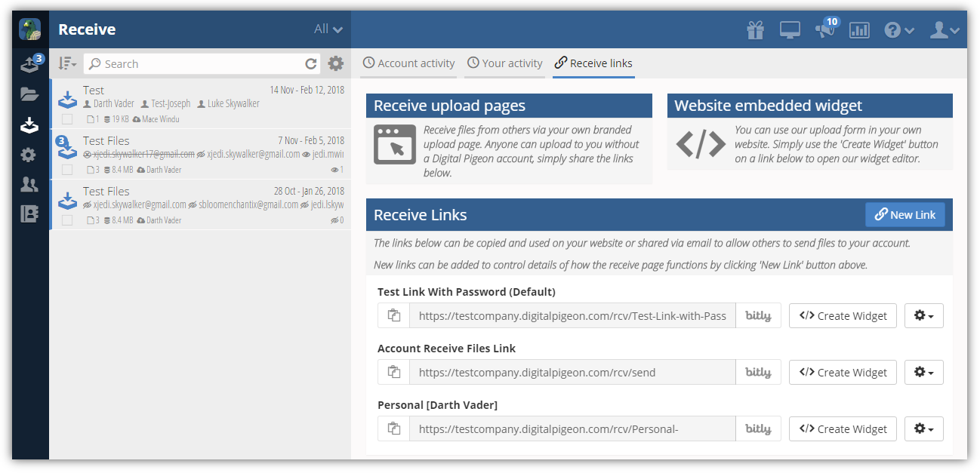Copy the Test Link With Password URL
The image size is (980, 473).
click(393, 316)
